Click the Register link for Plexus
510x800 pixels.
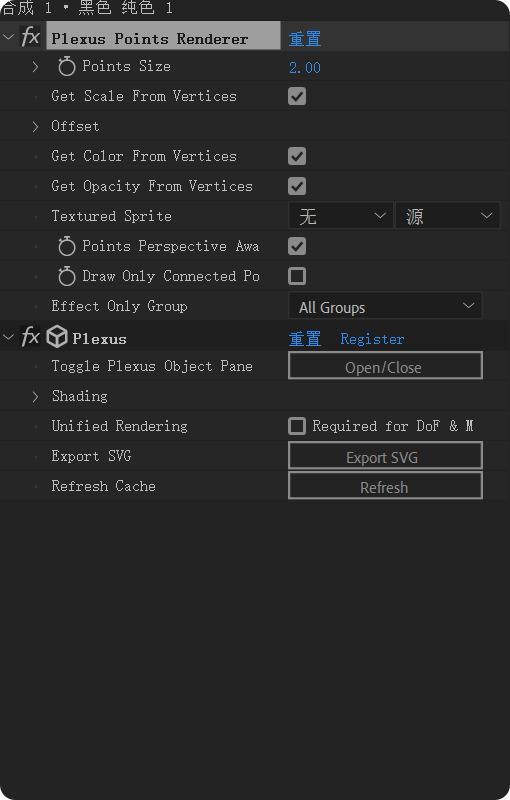click(372, 339)
